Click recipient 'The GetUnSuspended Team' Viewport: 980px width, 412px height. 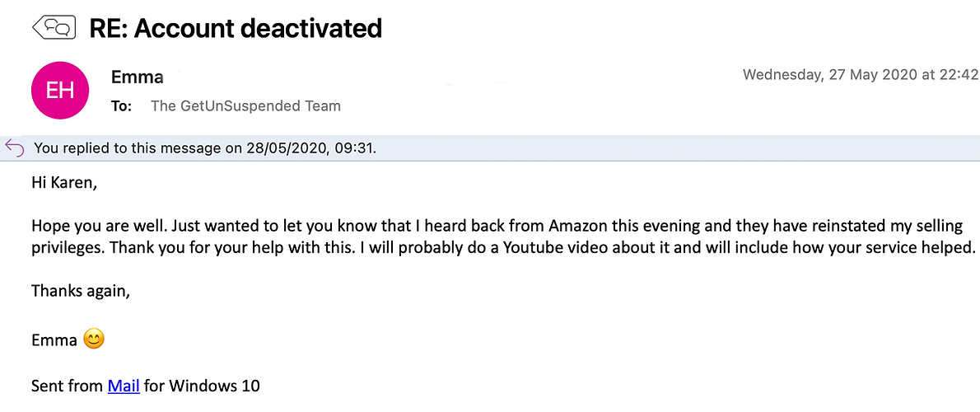(x=245, y=105)
